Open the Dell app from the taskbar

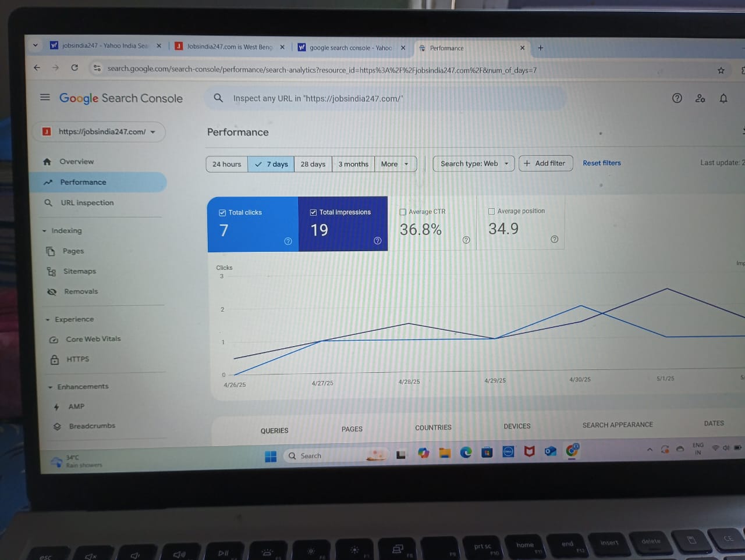click(508, 452)
